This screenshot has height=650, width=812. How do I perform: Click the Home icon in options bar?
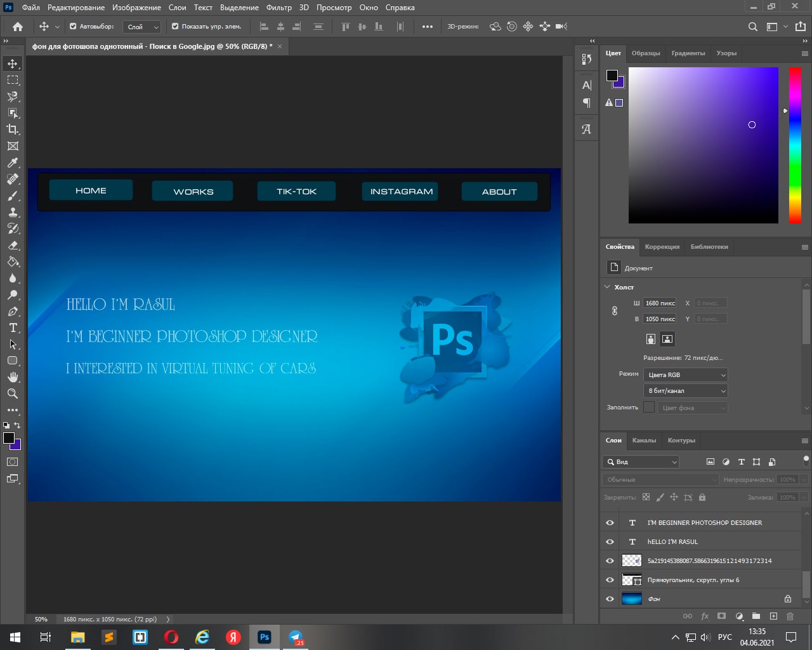tap(18, 27)
